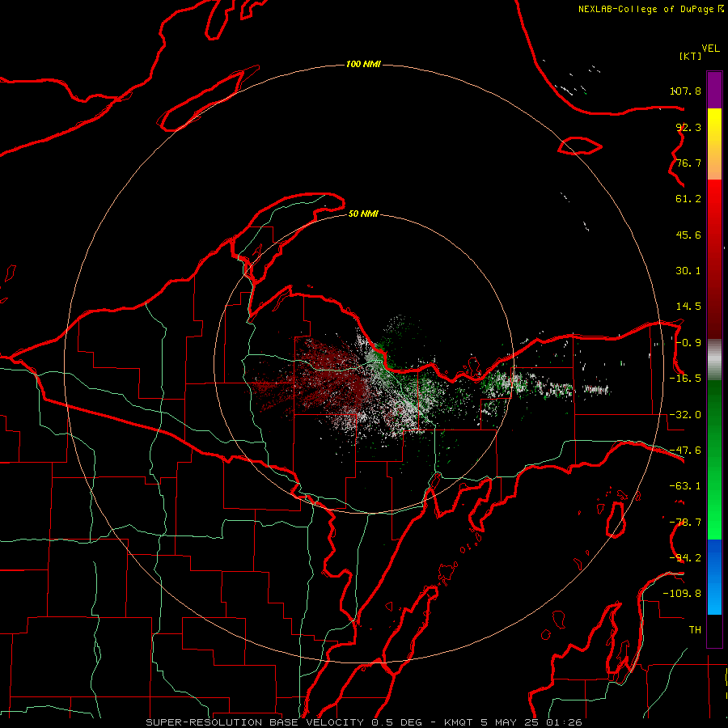
Task: Click the TH legend label
Action: pos(695,629)
